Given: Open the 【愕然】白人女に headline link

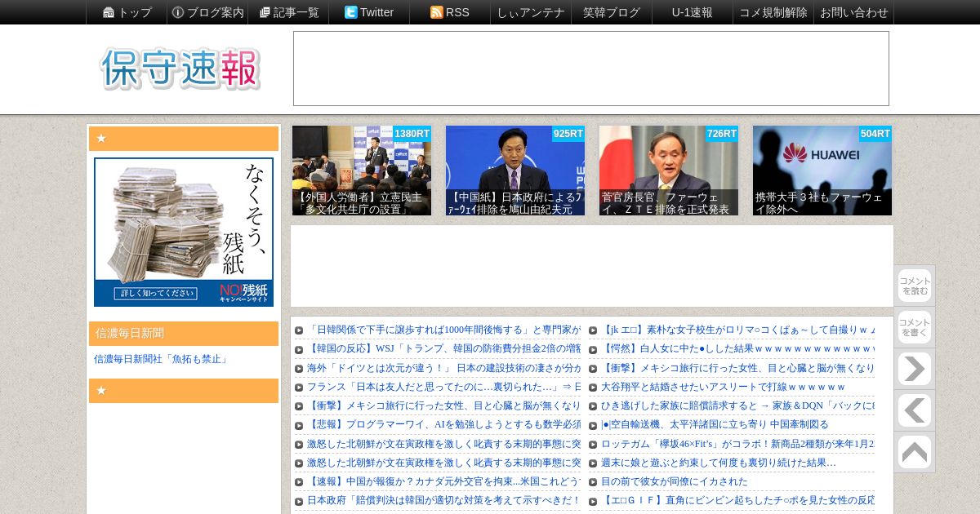Looking at the screenshot, I should [x=737, y=349].
